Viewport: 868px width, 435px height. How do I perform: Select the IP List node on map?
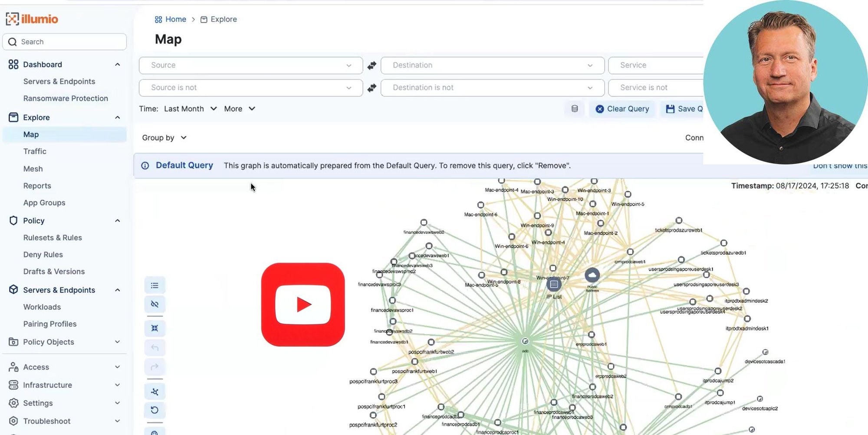[x=553, y=285]
